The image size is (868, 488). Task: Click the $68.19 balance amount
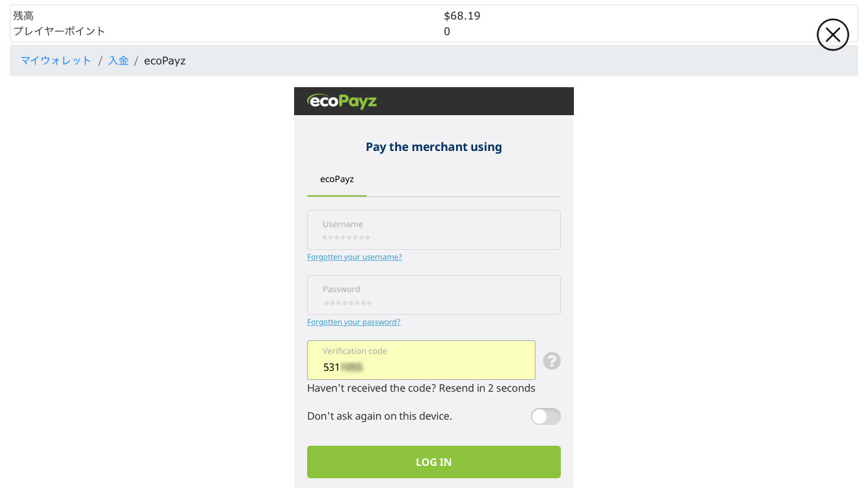click(462, 16)
